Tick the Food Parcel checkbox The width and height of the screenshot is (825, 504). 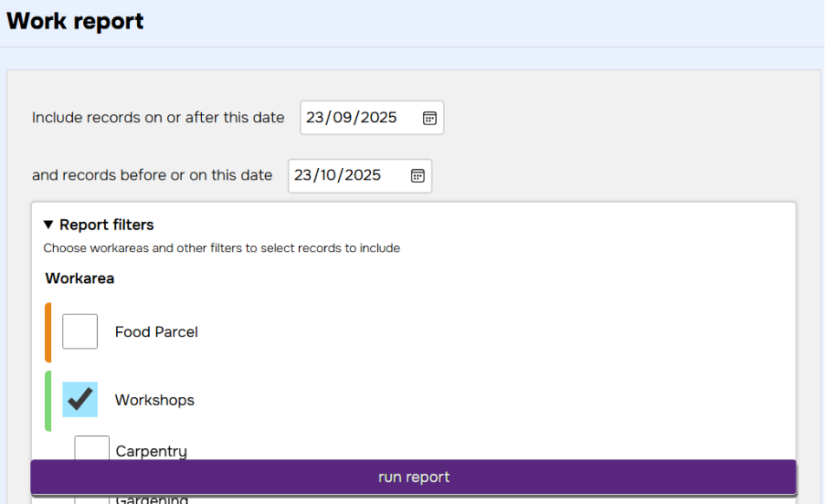click(80, 331)
